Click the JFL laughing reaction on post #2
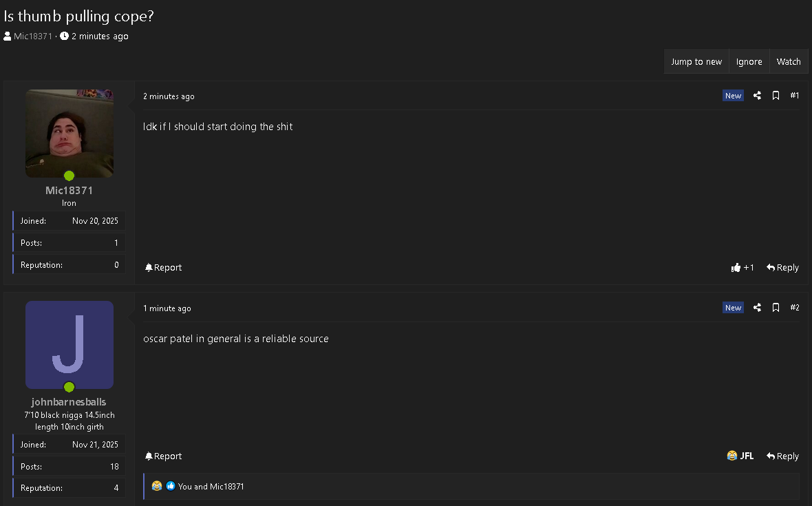Image resolution: width=812 pixels, height=506 pixels. tap(740, 456)
